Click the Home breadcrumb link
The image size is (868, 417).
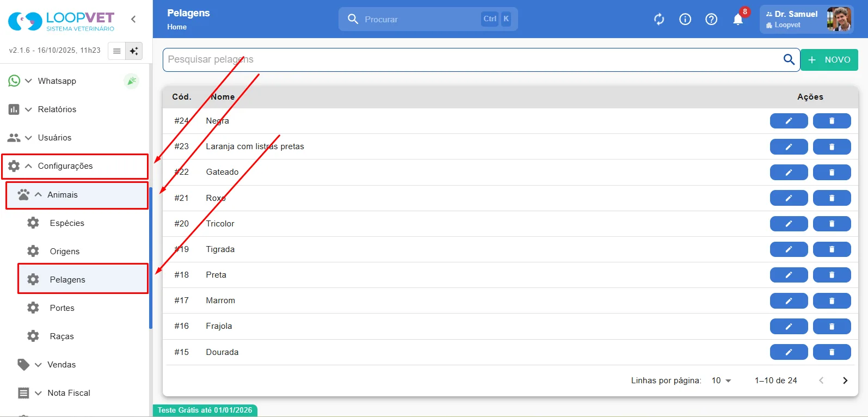[x=177, y=27]
